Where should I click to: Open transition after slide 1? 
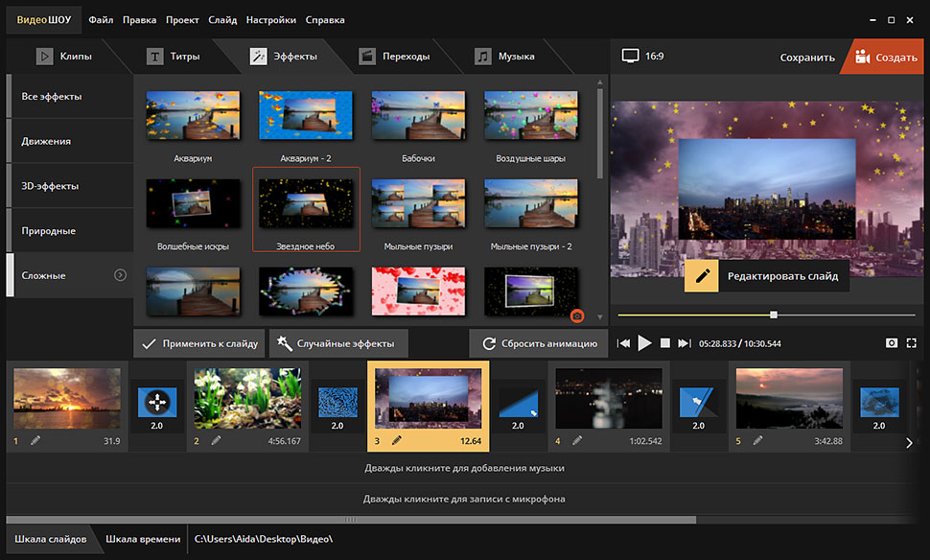pyautogui.click(x=157, y=402)
